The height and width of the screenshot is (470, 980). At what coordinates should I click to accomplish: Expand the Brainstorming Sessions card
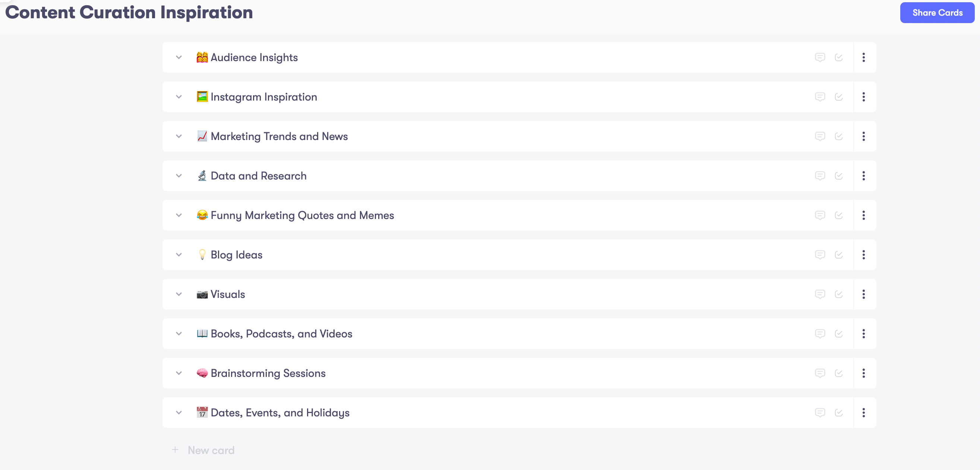click(x=179, y=373)
